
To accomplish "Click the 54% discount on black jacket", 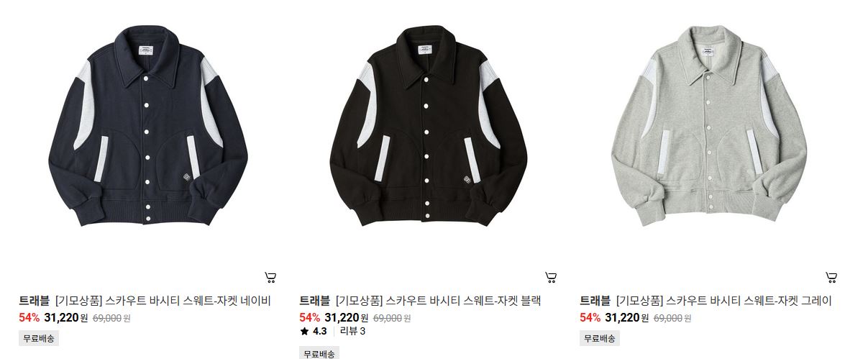I will pyautogui.click(x=310, y=317).
